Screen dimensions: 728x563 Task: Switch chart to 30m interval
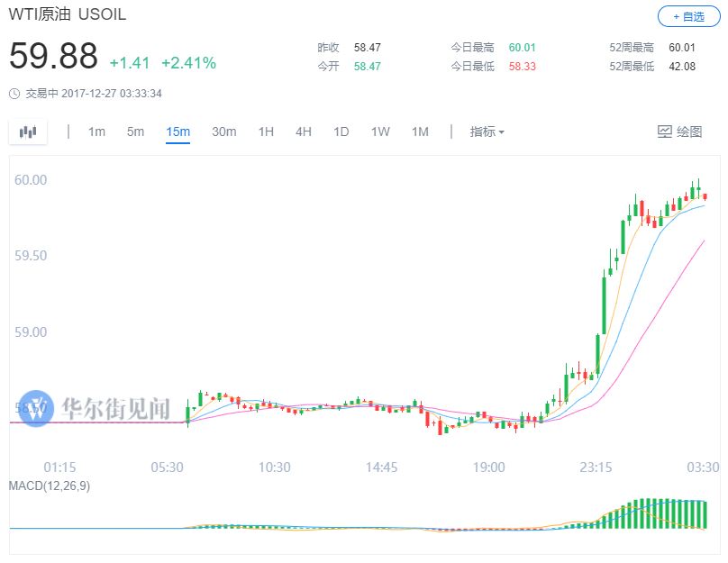pos(223,132)
